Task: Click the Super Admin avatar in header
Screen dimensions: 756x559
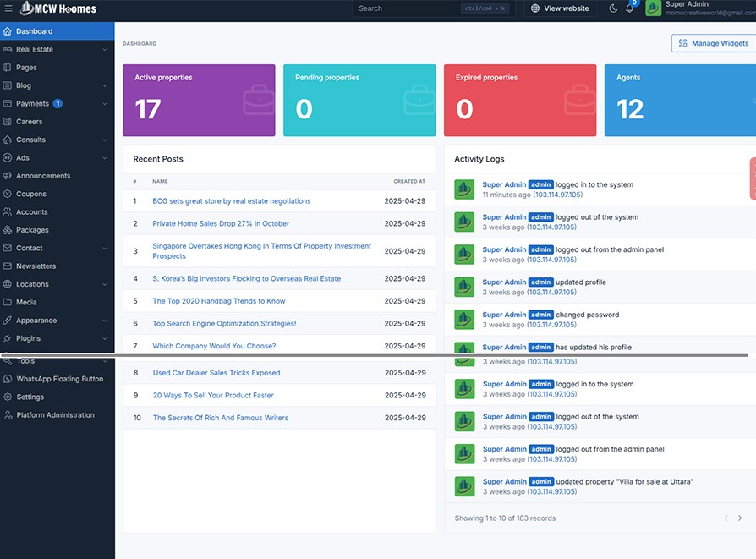Action: tap(654, 8)
